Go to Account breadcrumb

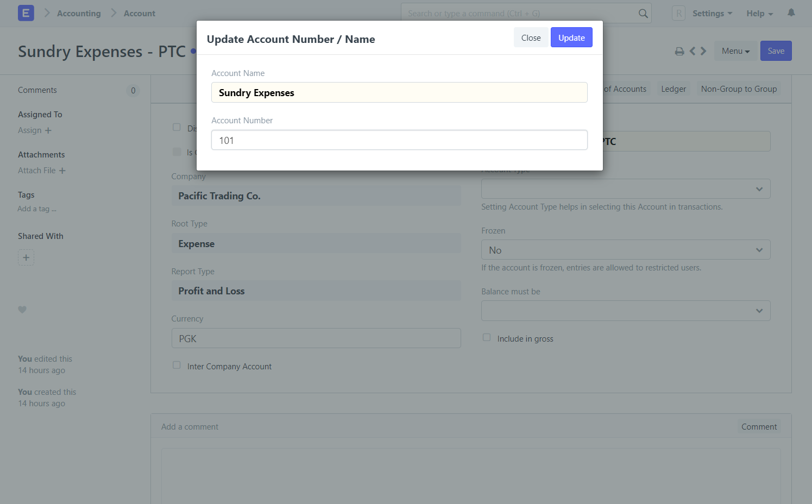140,14
